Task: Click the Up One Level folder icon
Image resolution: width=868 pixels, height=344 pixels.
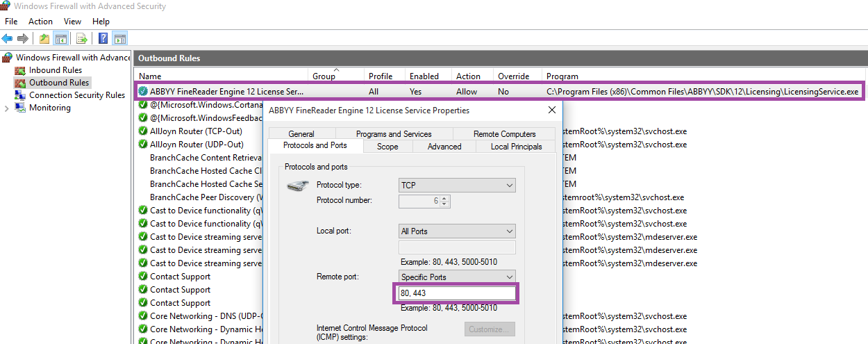Action: coord(44,38)
